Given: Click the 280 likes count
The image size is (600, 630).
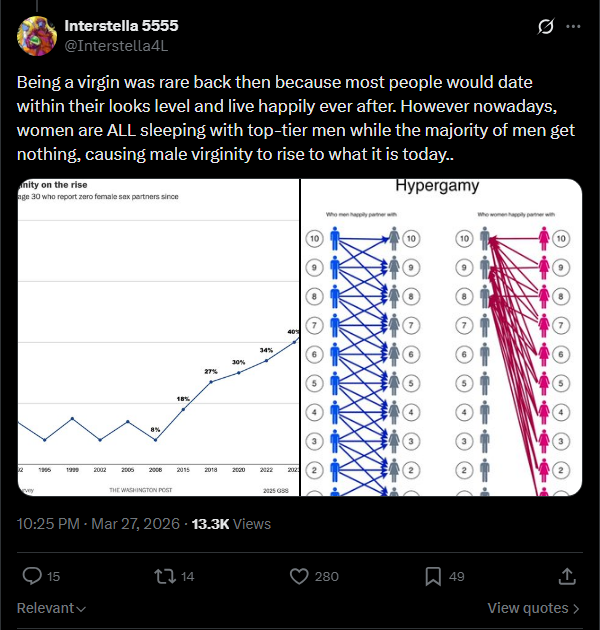Looking at the screenshot, I should (x=327, y=577).
